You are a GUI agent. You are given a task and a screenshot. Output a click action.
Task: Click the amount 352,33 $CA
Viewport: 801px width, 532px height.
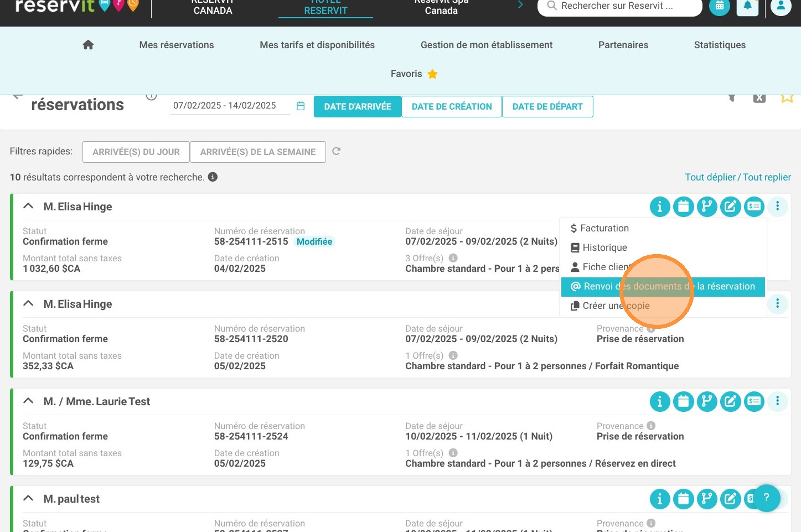pyautogui.click(x=48, y=366)
